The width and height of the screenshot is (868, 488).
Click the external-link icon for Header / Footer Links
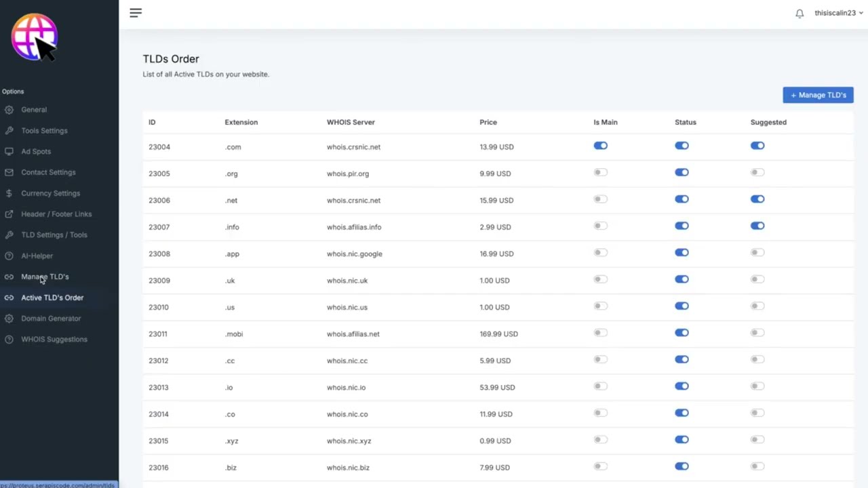click(x=9, y=214)
